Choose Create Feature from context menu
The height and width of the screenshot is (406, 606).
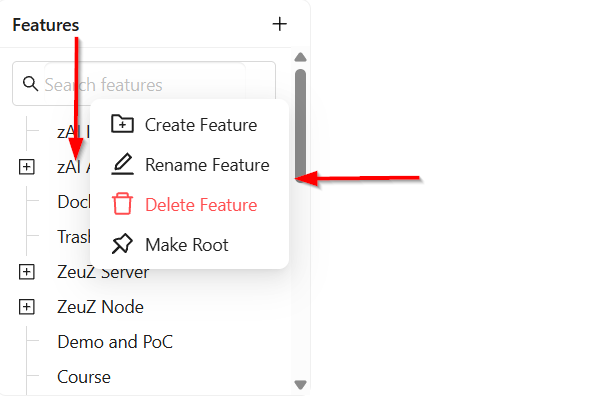click(189, 125)
